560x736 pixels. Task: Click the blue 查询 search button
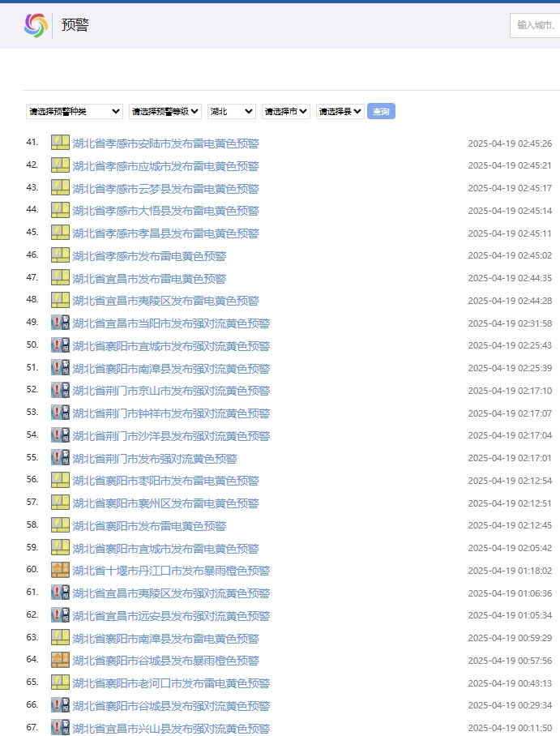(x=381, y=111)
